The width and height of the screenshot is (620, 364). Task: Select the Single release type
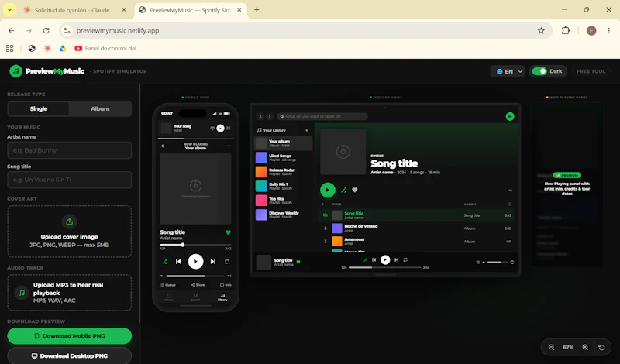(39, 108)
